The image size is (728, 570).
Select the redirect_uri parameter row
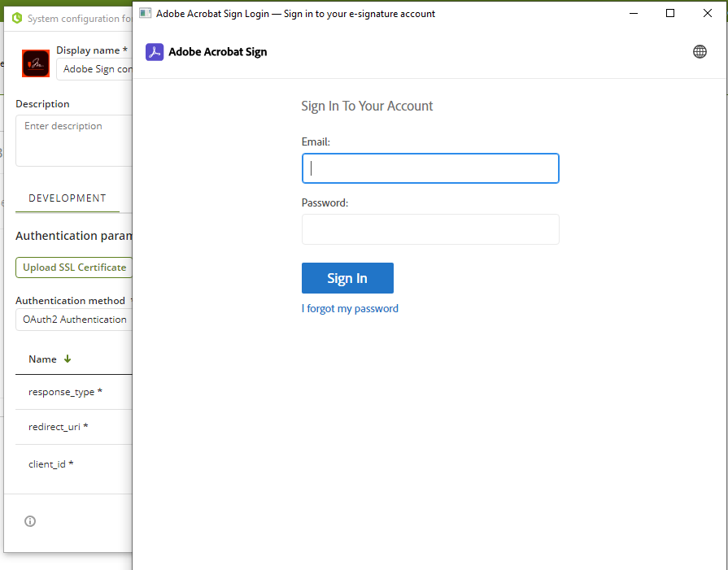coord(74,427)
